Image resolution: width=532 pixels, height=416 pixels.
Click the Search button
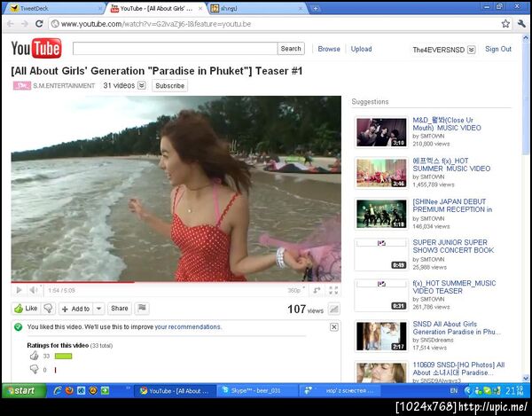[291, 49]
